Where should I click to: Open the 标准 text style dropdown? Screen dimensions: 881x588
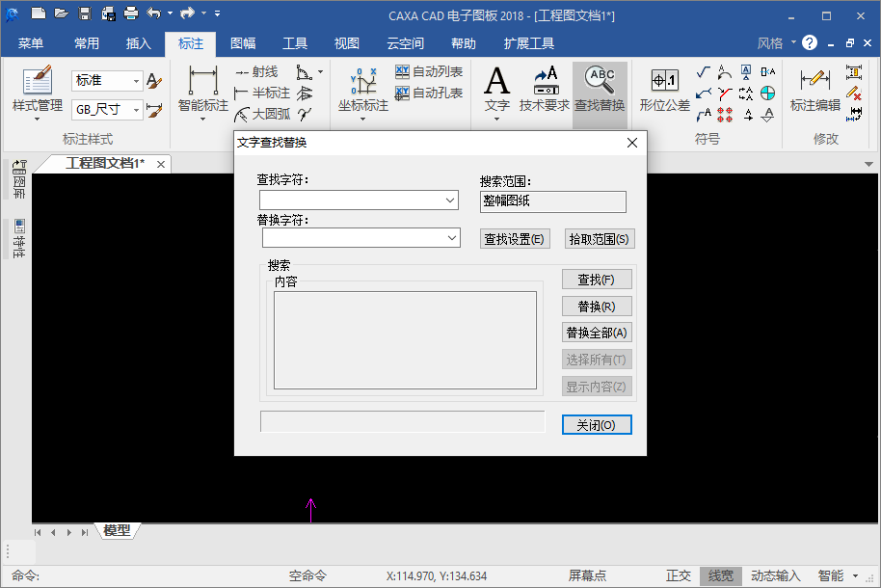[136, 81]
